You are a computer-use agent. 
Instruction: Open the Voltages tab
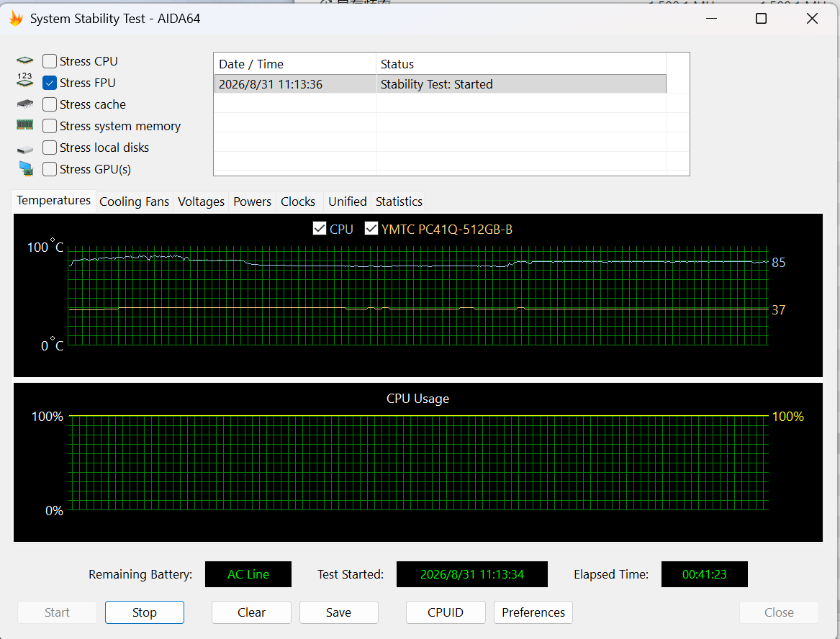[x=201, y=201]
